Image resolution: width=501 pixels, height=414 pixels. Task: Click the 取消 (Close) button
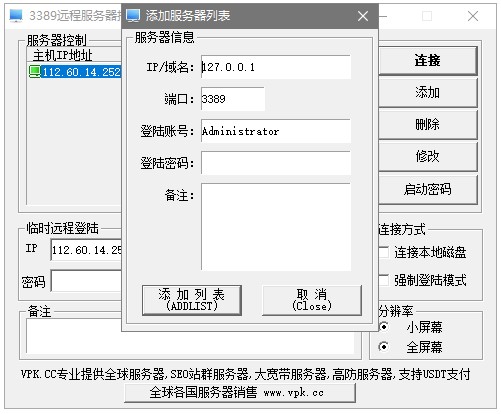pyautogui.click(x=312, y=300)
